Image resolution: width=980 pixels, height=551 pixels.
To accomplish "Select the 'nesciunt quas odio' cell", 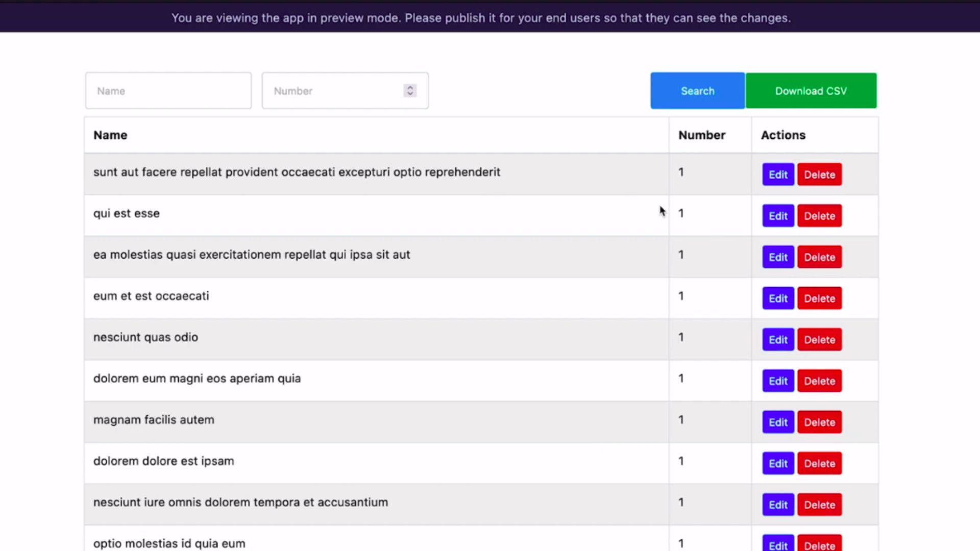I will [377, 340].
